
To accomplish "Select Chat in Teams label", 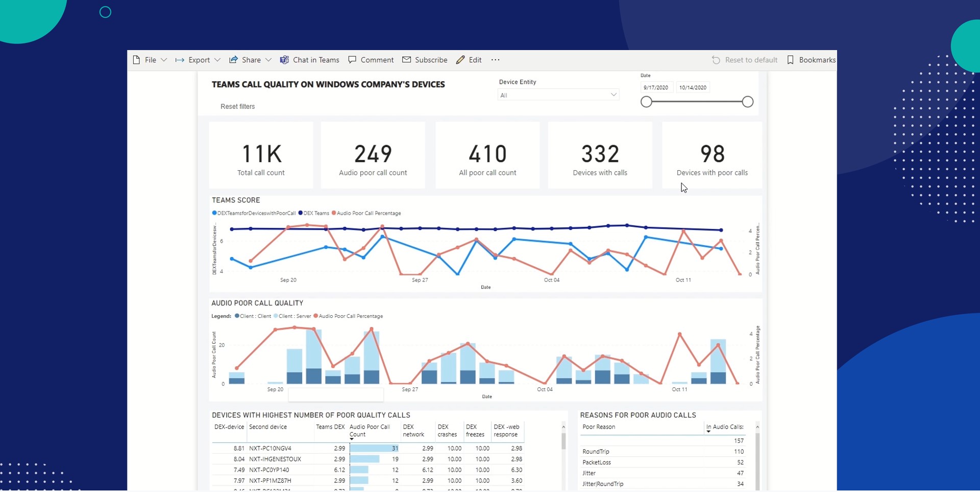I will (316, 60).
